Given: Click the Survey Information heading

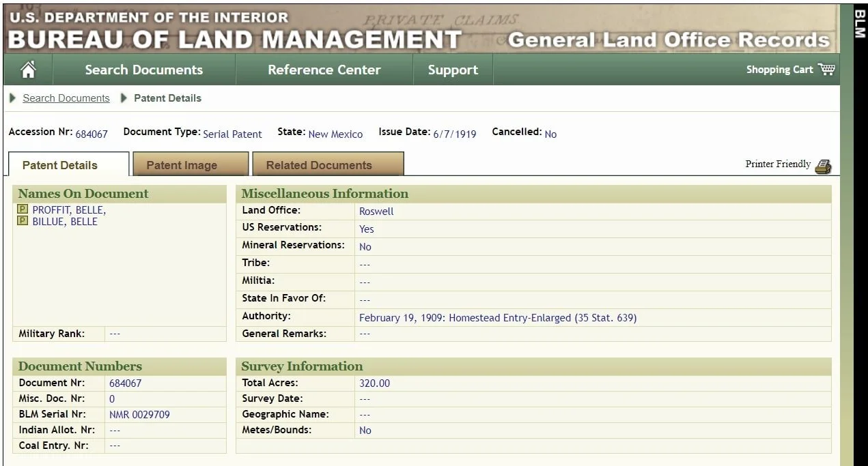Looking at the screenshot, I should pos(302,366).
